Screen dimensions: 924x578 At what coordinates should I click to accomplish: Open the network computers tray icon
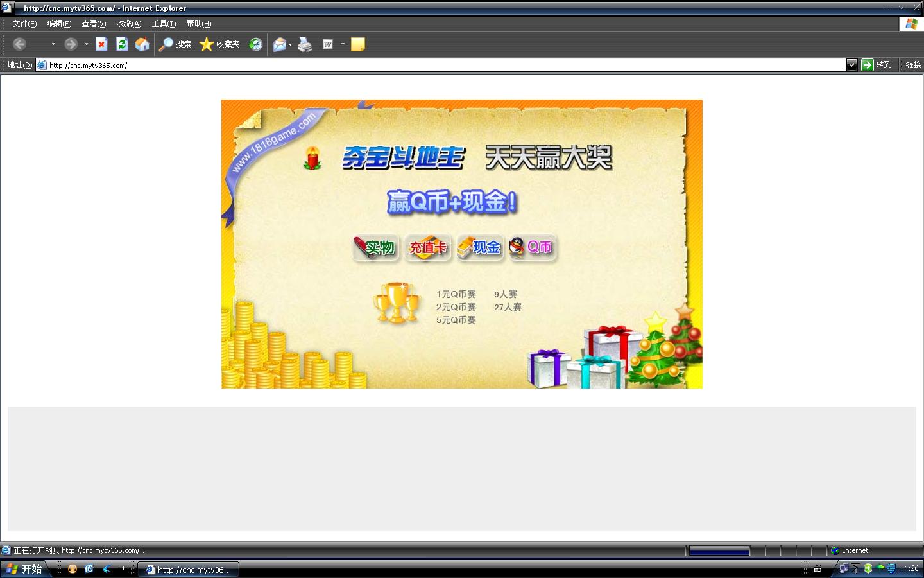coord(844,568)
